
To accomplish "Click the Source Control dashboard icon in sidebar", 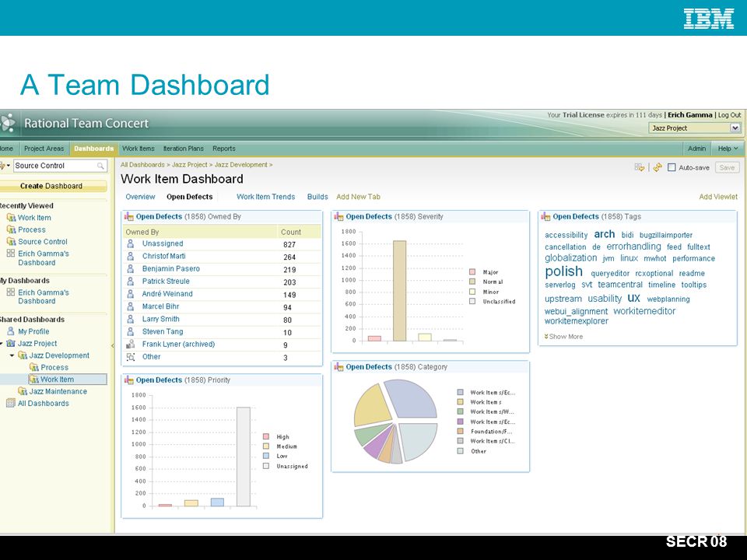I will pos(11,241).
